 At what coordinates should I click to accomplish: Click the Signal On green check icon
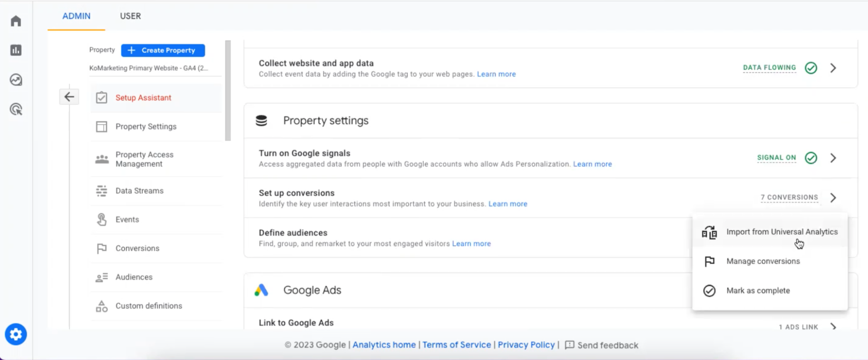811,158
